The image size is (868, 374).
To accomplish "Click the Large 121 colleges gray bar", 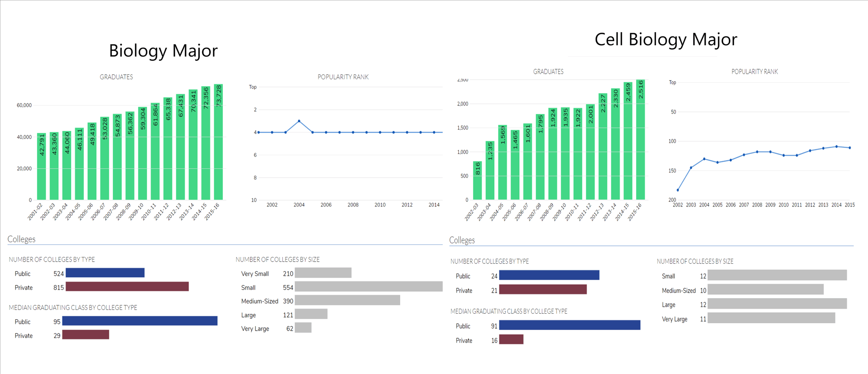I will click(x=311, y=314).
